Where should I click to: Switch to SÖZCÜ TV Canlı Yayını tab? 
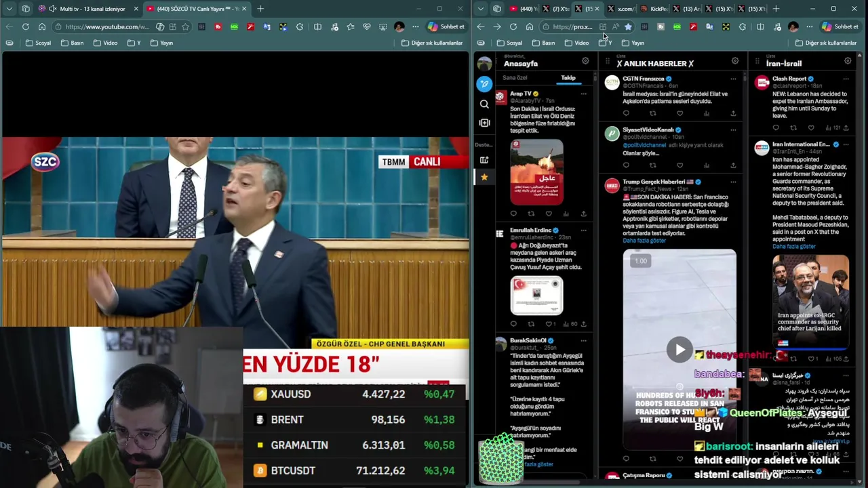point(197,9)
